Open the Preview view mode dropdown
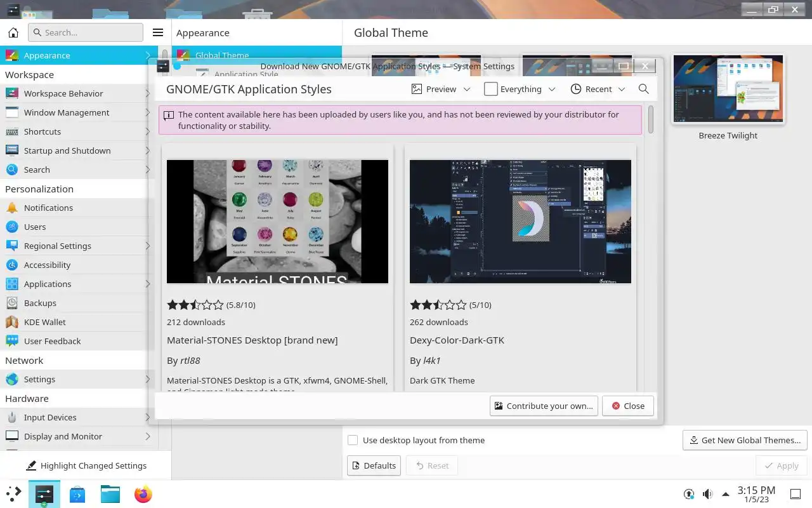The height and width of the screenshot is (508, 812). click(x=441, y=89)
